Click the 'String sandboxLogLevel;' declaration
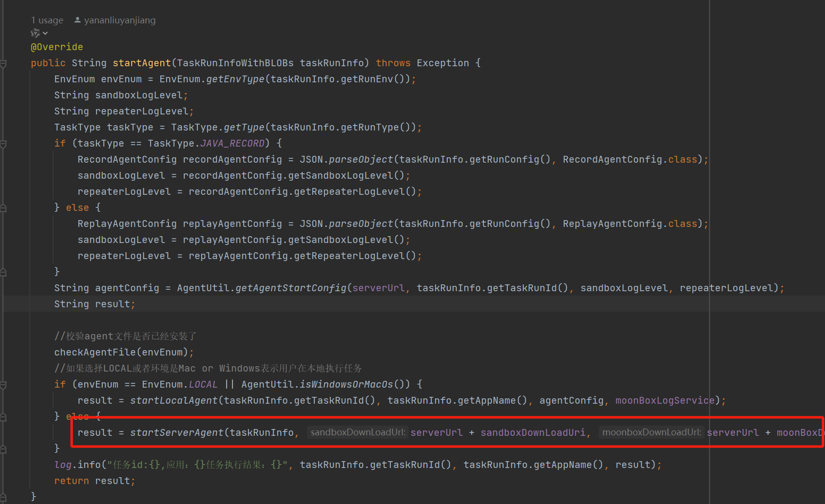825x504 pixels. point(121,95)
